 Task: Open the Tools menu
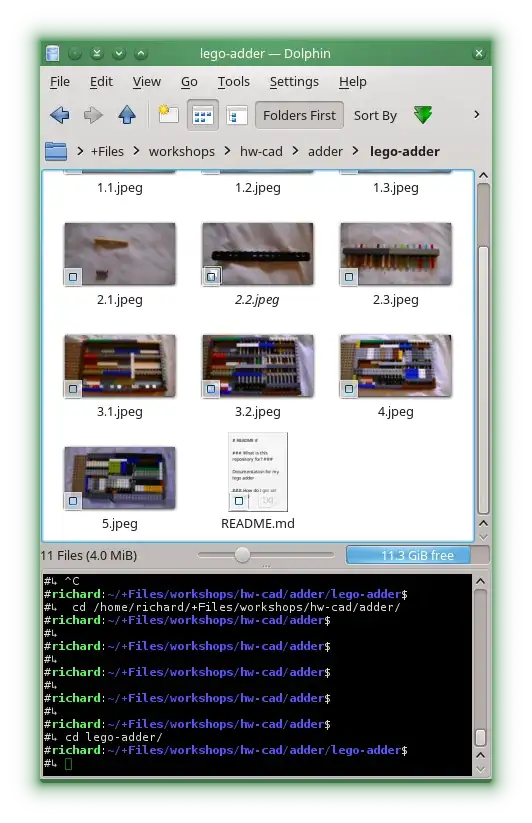233,81
